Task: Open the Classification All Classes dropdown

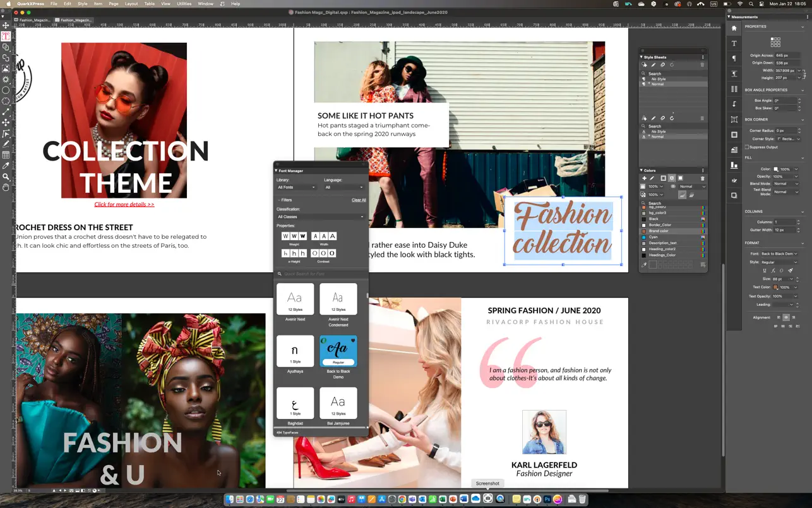Action: [x=321, y=217]
